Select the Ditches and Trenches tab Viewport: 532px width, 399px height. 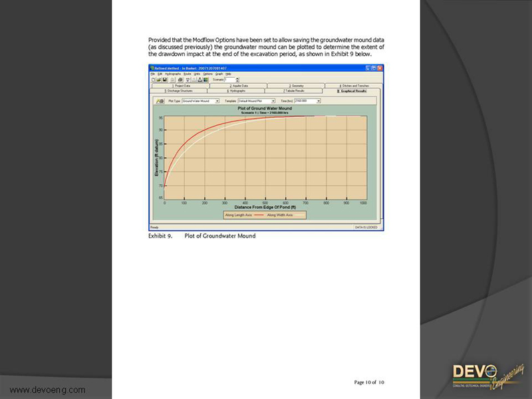pos(353,86)
